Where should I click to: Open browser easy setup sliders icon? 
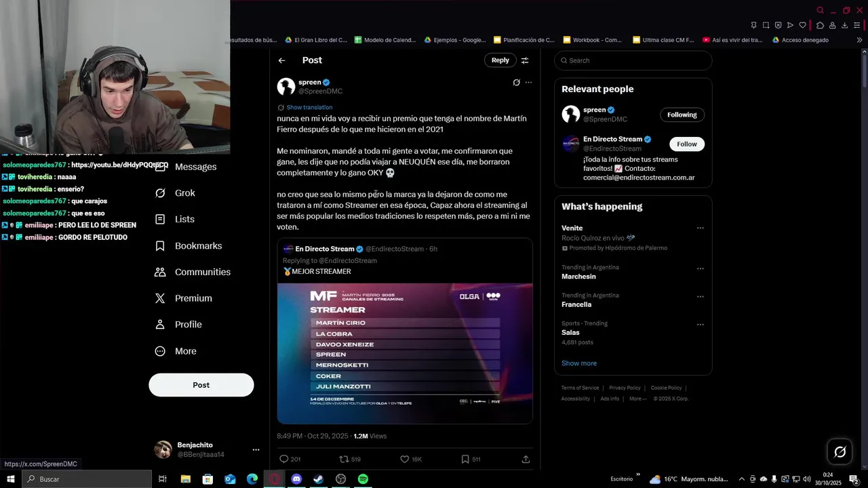(857, 25)
